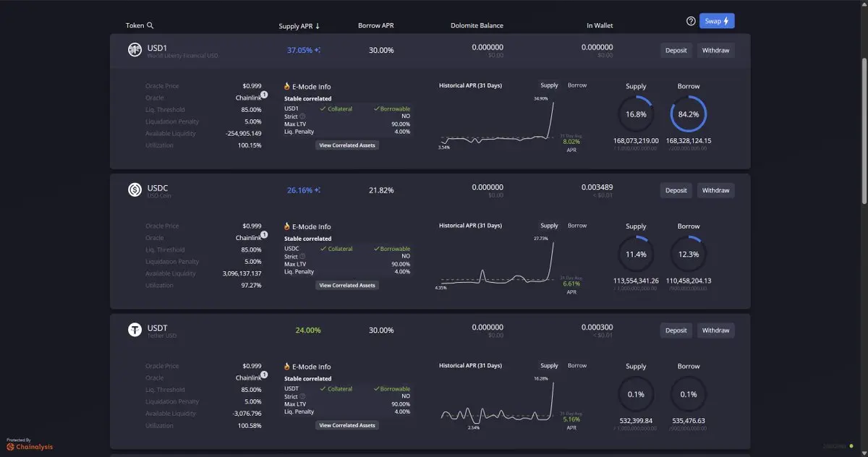Click the USD1 token logo
This screenshot has height=457, width=868.
(135, 49)
